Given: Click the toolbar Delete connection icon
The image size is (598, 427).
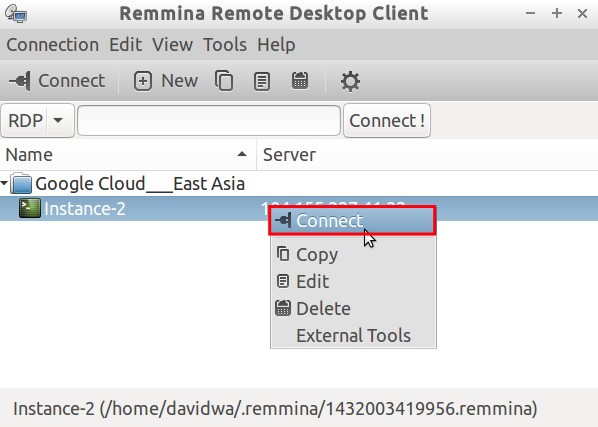Looking at the screenshot, I should 300,80.
